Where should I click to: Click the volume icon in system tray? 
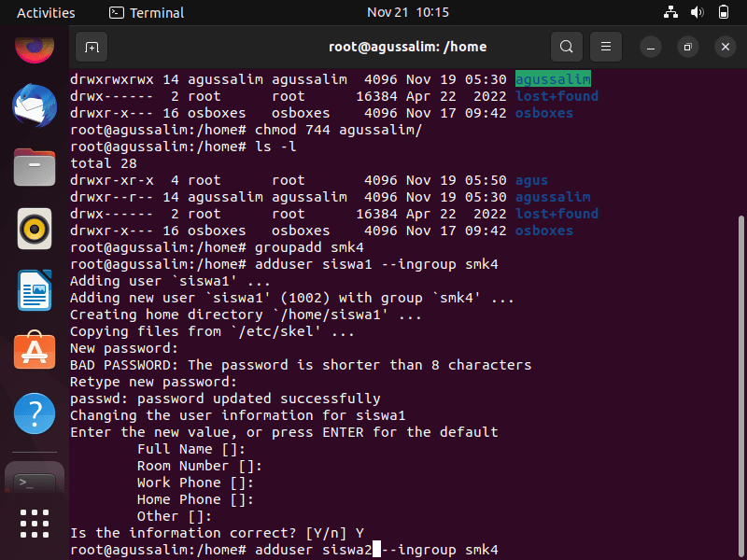[x=697, y=12]
